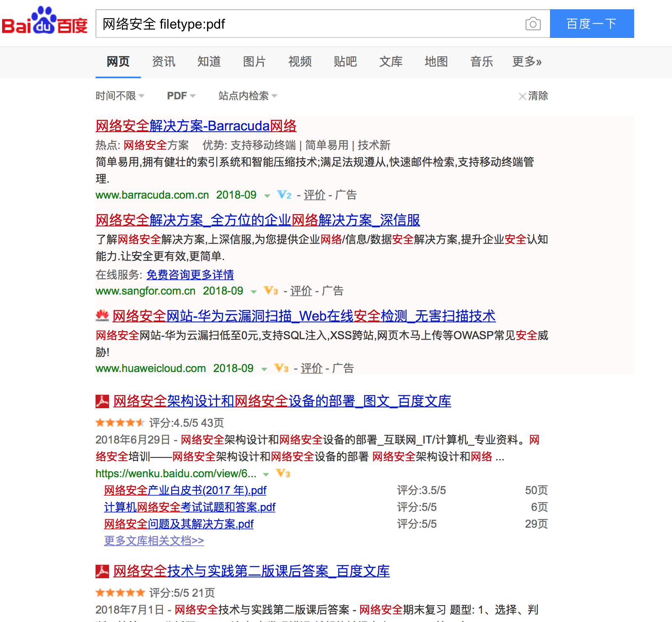Expand arrow next to barracuda.com.cn 2018-09
The width and height of the screenshot is (672, 622).
267,196
